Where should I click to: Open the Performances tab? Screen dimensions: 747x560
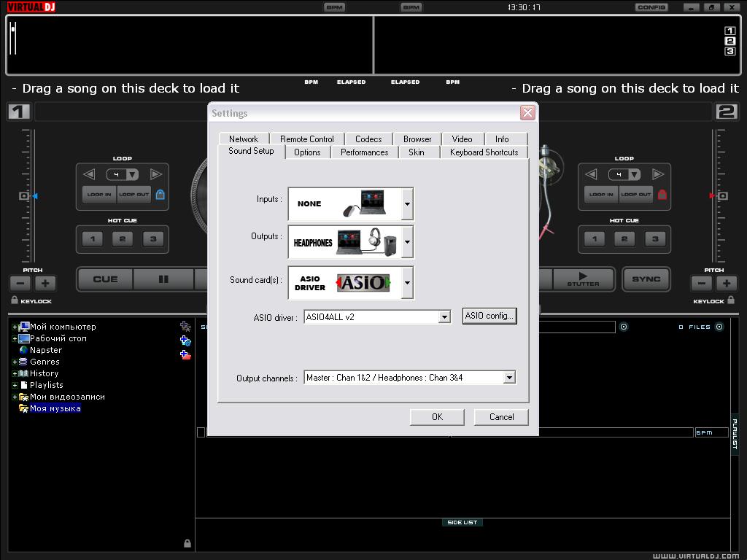tap(365, 152)
